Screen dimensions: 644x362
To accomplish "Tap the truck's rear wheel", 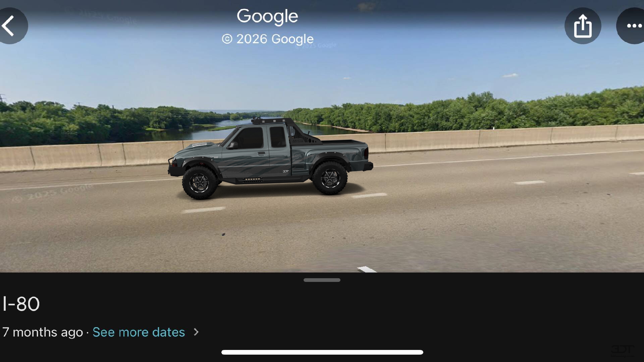I will (330, 178).
